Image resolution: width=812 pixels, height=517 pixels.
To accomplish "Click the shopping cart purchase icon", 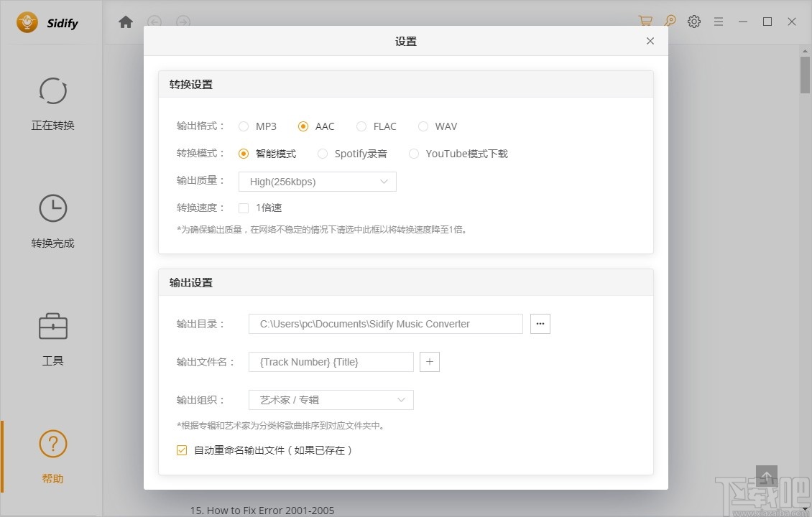I will point(645,21).
